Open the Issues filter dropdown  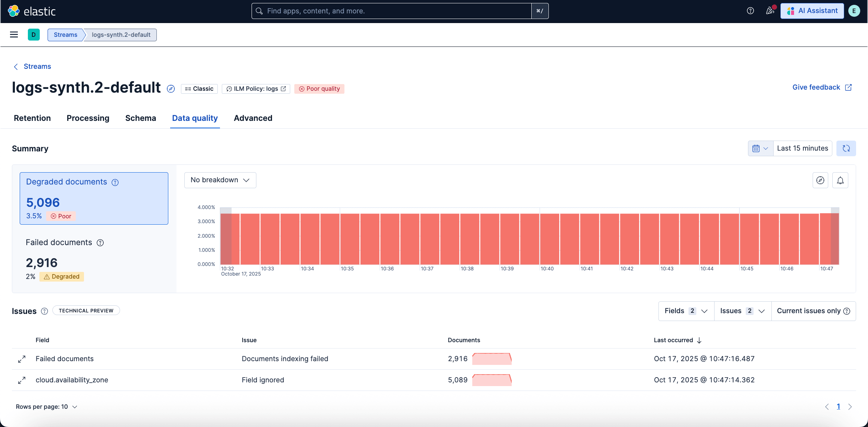click(x=742, y=311)
